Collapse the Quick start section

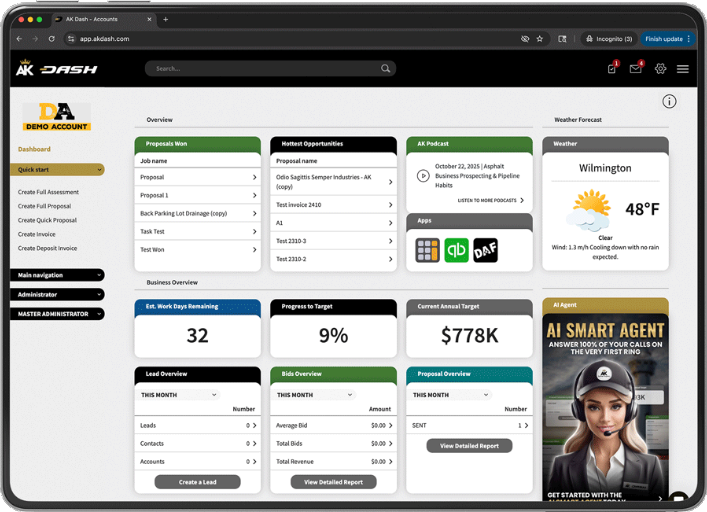tap(60, 170)
